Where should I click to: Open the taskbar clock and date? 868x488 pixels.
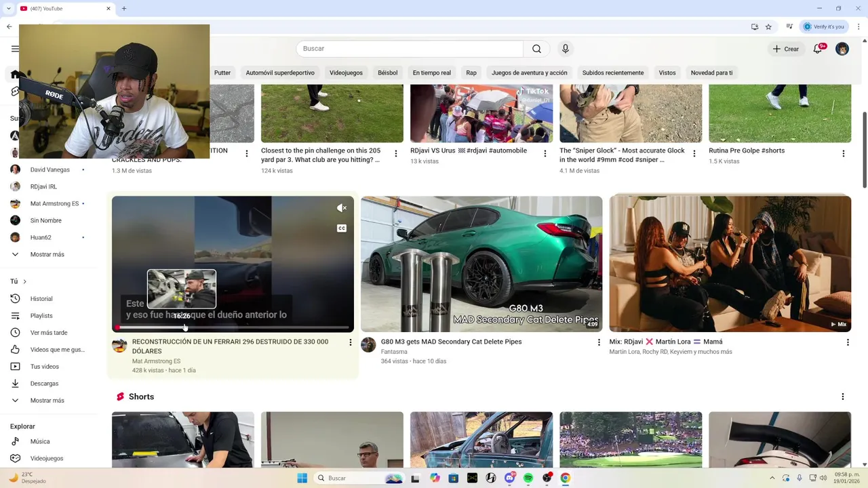click(x=847, y=478)
